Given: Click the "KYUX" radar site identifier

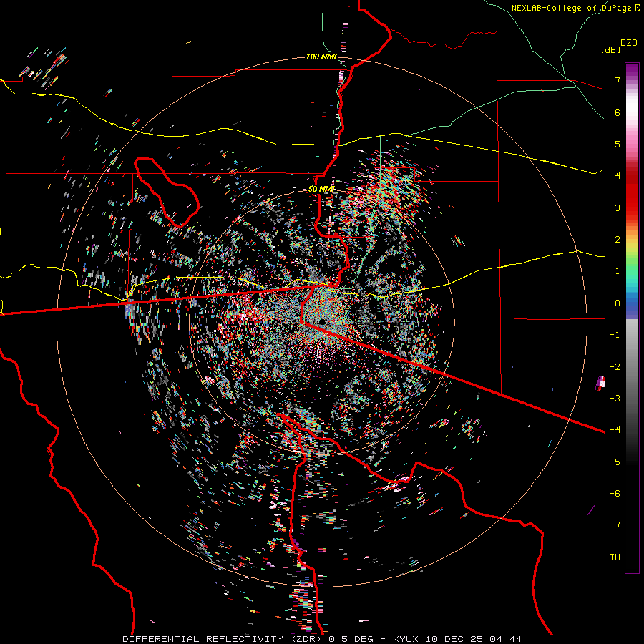Looking at the screenshot, I should [406, 639].
